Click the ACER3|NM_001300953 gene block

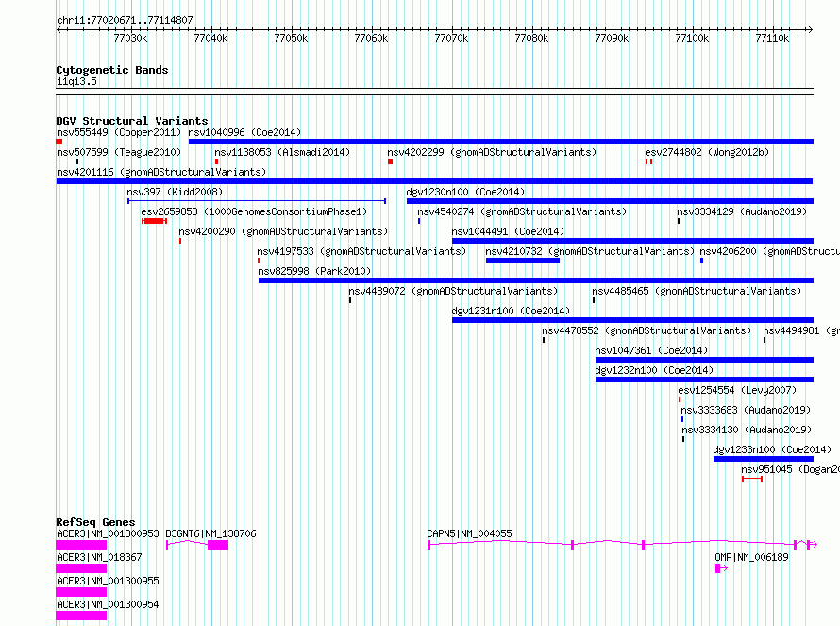(x=81, y=545)
